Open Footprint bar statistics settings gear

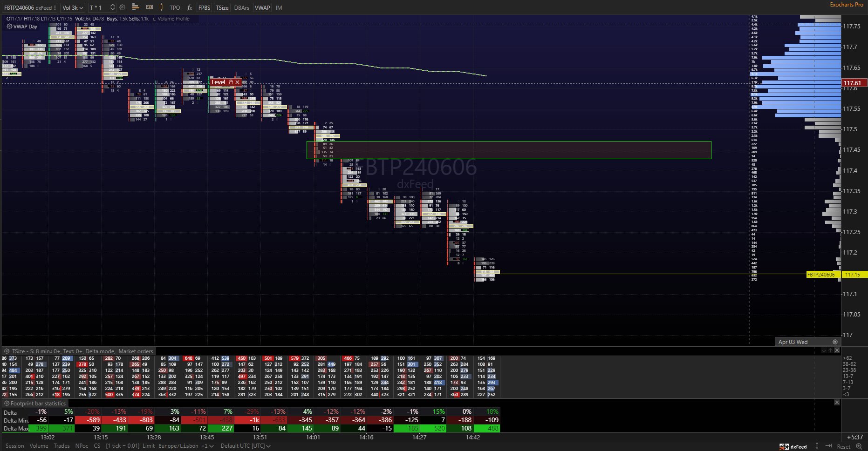[7, 404]
